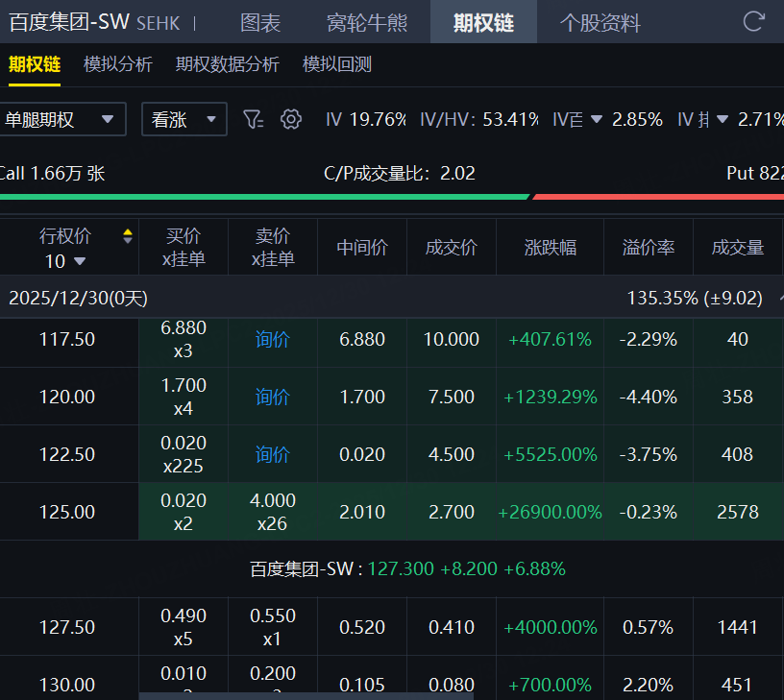This screenshot has height=700, width=784.
Task: Click the +4000.00% change cell
Action: click(x=550, y=628)
